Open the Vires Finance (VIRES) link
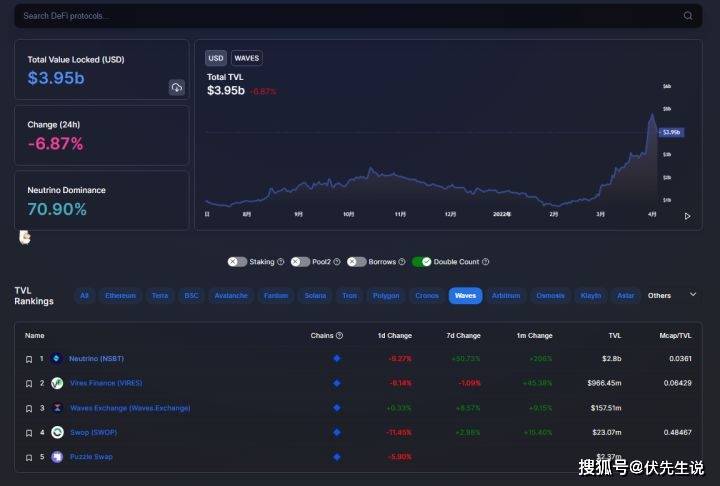 (x=106, y=383)
